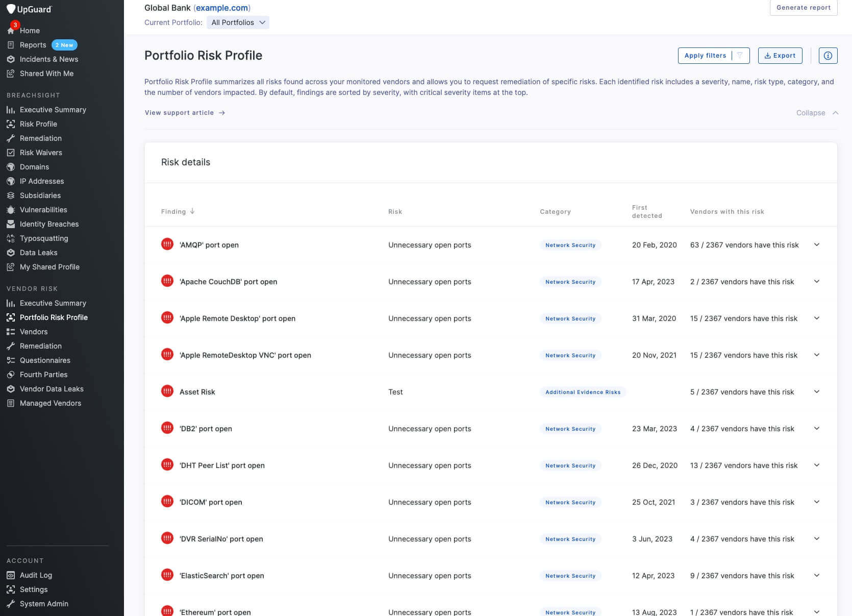Click the Risk Waivers checkmark icon
852x616 pixels.
point(11,153)
